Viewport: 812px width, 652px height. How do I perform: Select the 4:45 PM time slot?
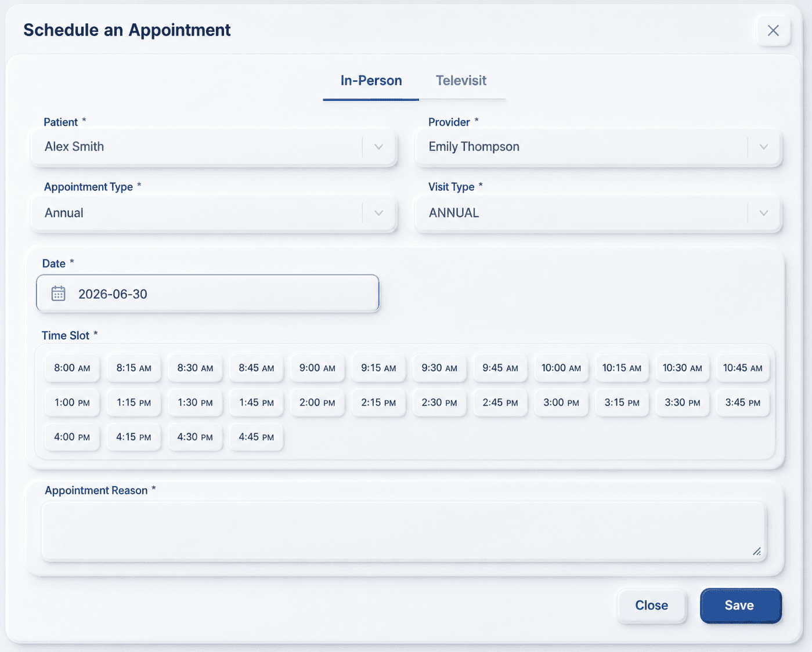coord(256,437)
